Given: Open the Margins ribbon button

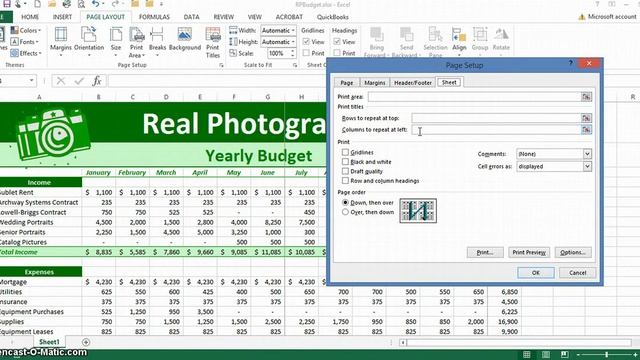Looking at the screenshot, I should click(x=60, y=42).
